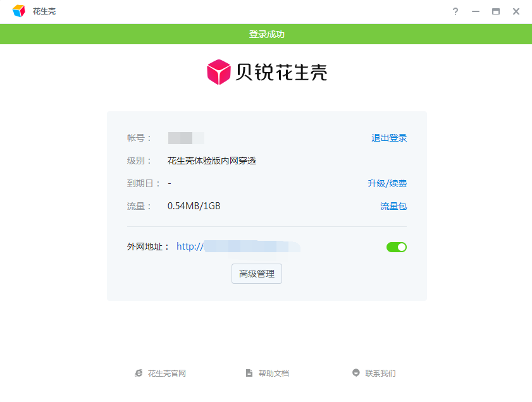Minimize the 花生壳 window
The height and width of the screenshot is (402, 532).
475,11
